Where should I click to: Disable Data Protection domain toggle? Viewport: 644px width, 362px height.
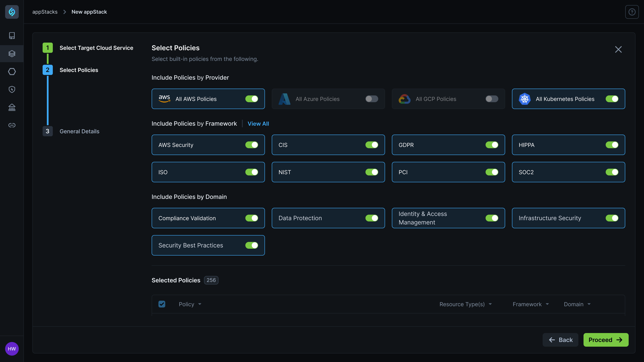coord(372,218)
